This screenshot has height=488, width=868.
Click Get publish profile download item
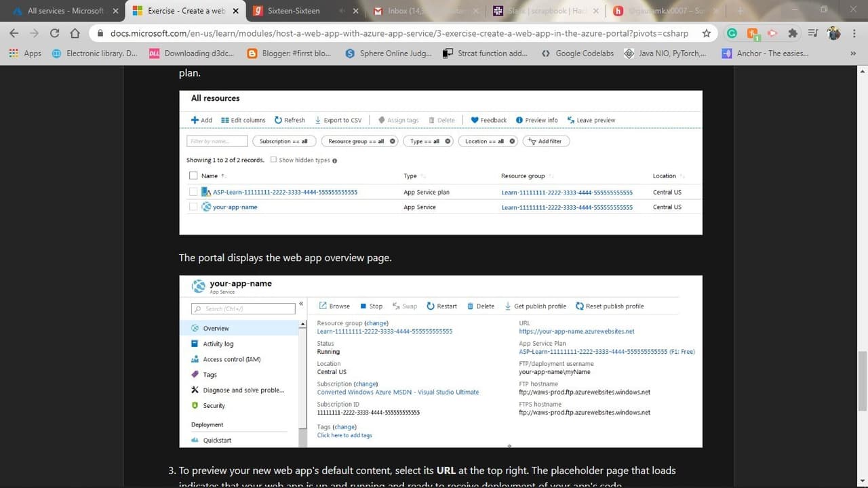pyautogui.click(x=535, y=306)
